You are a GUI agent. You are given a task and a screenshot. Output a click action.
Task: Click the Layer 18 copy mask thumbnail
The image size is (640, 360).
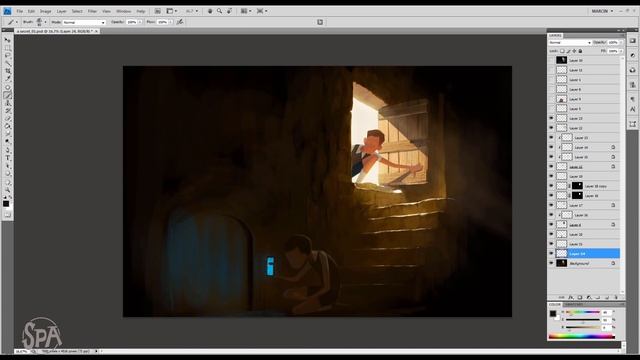pyautogui.click(x=577, y=186)
